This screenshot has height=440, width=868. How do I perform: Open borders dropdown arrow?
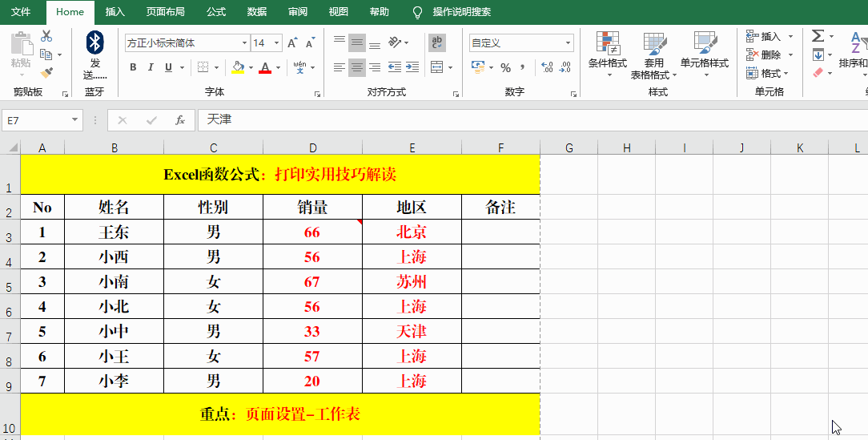[x=216, y=67]
